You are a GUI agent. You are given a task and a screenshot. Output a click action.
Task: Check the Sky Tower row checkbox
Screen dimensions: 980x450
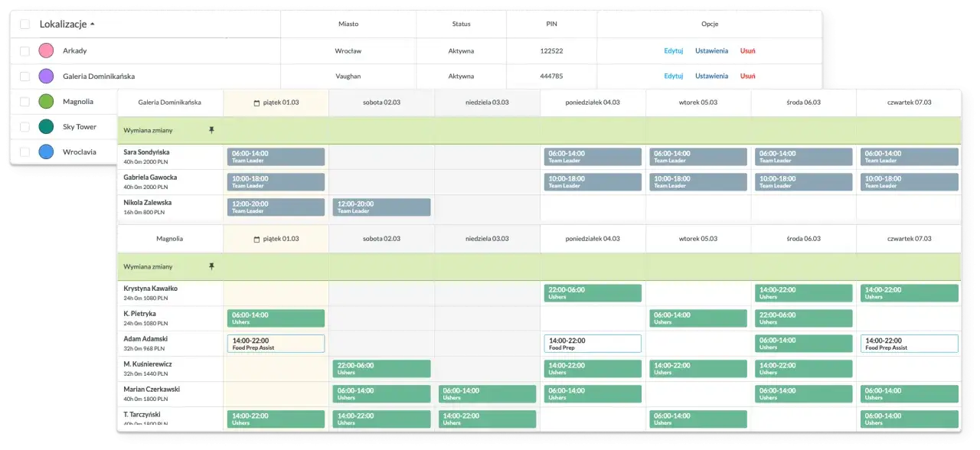(24, 126)
